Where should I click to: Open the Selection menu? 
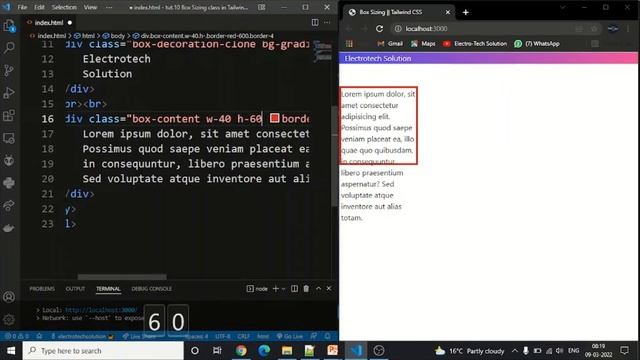pyautogui.click(x=64, y=7)
